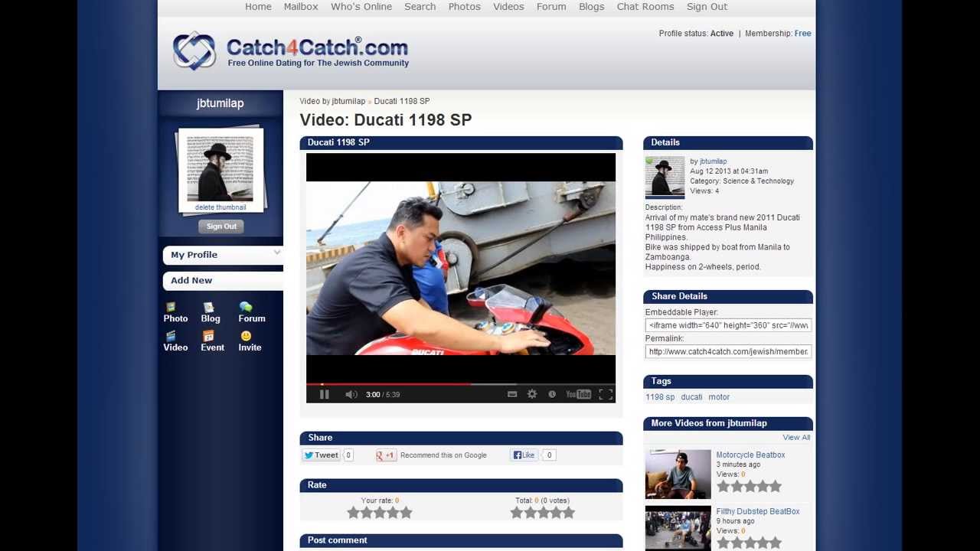Click the Total votes rating stars
Screen dimensions: 980x551
pyautogui.click(x=543, y=513)
